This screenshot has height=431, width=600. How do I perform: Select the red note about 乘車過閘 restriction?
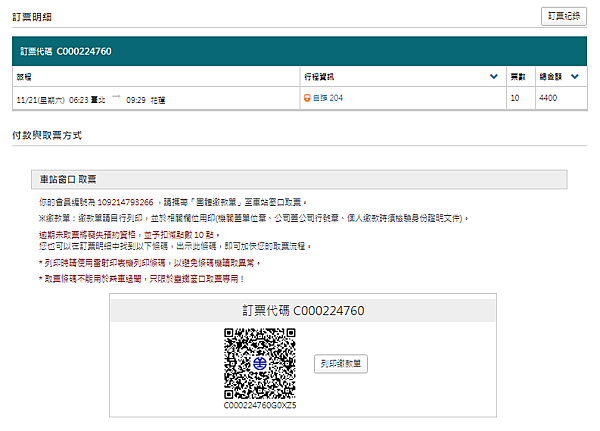point(141,279)
